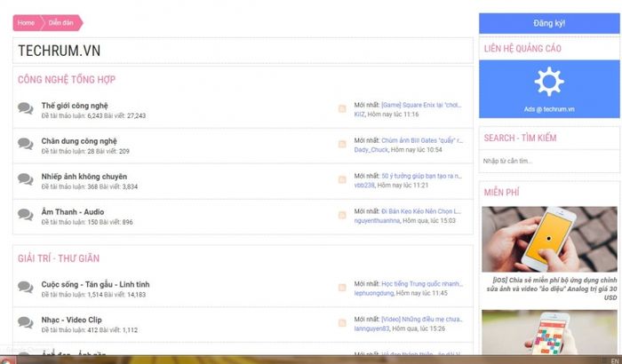Click the LIÊN HỆ QUẢNG CÁO heading
The width and height of the screenshot is (622, 364).
(522, 49)
